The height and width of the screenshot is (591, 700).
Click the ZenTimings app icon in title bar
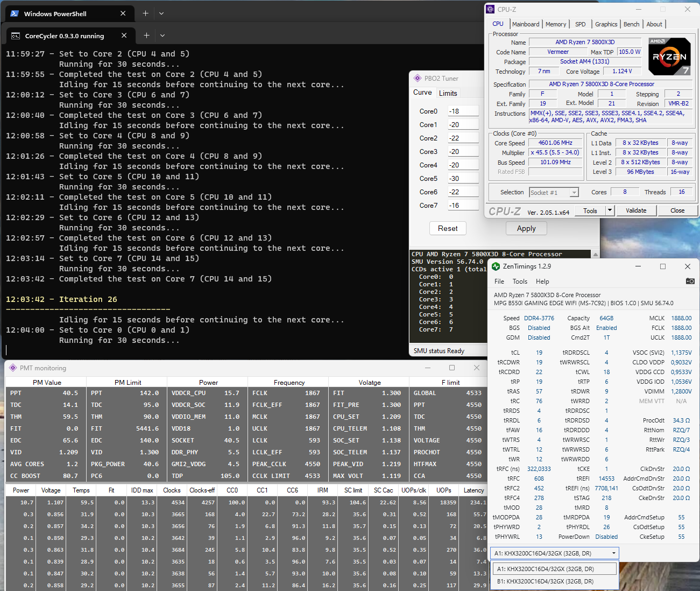click(496, 266)
